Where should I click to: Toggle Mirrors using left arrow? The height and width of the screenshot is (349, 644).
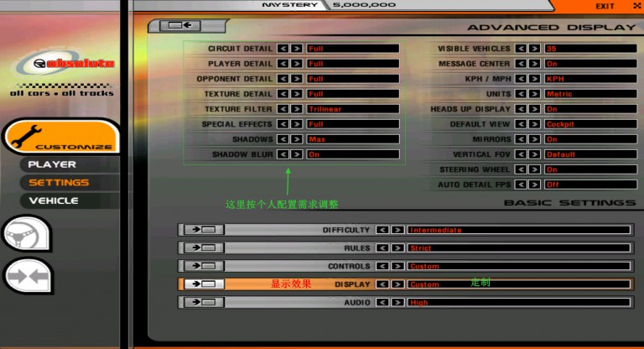[x=521, y=139]
